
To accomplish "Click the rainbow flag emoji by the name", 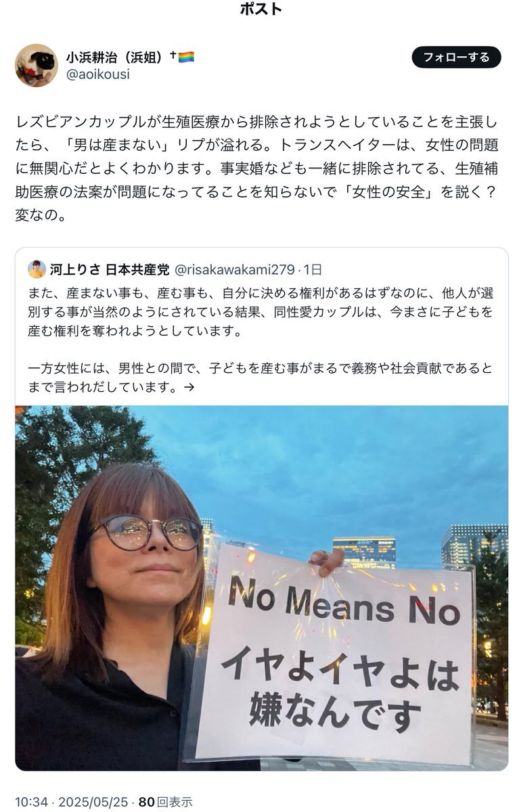I will [x=186, y=58].
